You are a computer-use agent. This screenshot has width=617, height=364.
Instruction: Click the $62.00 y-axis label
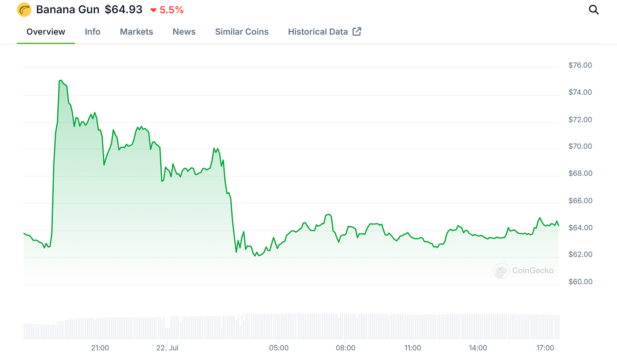[580, 255]
